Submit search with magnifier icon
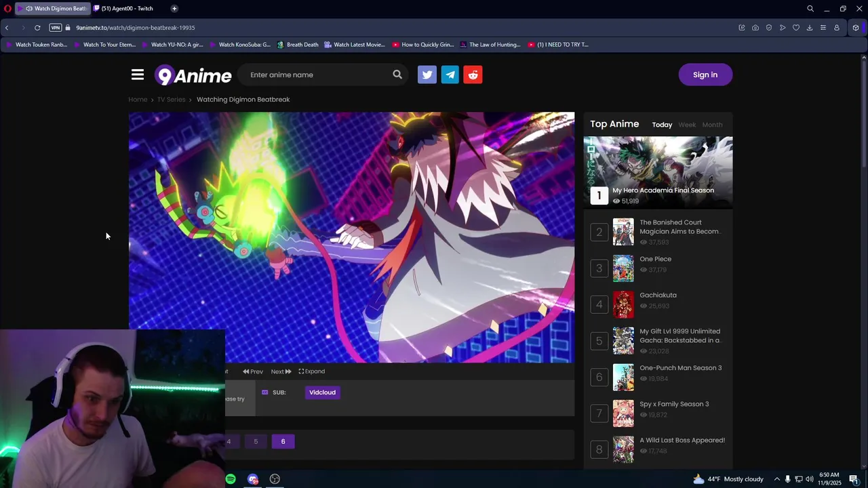This screenshot has width=868, height=488. pyautogui.click(x=397, y=75)
